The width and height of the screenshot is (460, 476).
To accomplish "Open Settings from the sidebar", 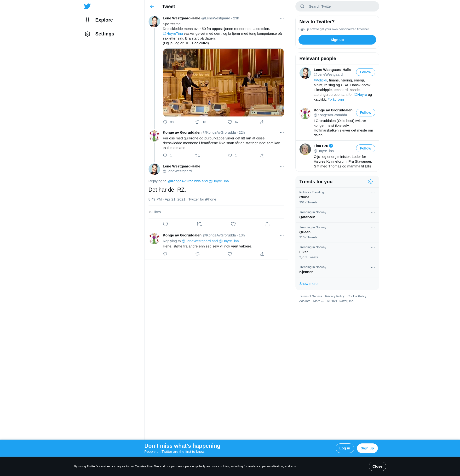I will click(100, 34).
